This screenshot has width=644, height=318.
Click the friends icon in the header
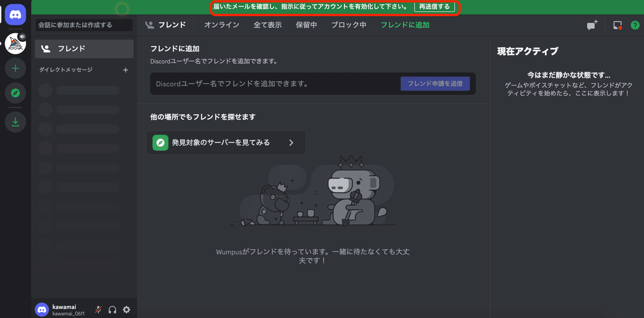tap(150, 25)
